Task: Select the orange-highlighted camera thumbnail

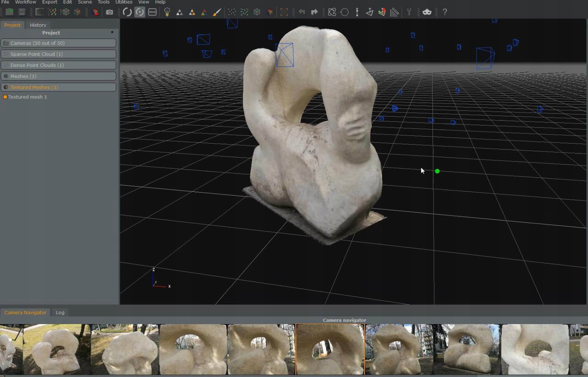Action: [x=330, y=349]
